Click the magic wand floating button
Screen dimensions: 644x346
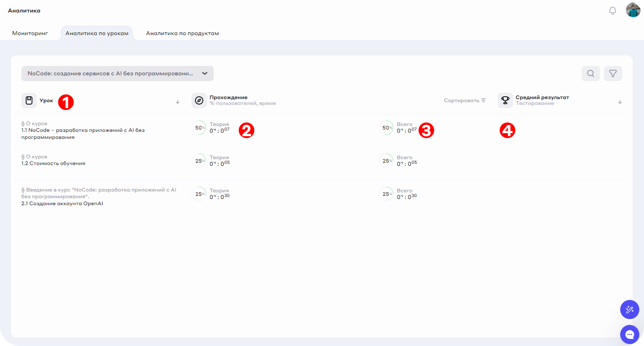coord(630,310)
